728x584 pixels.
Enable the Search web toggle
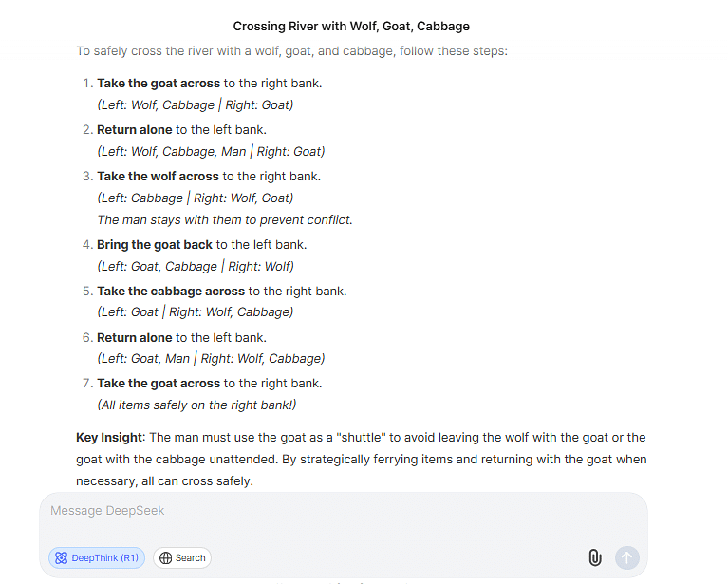pyautogui.click(x=182, y=558)
